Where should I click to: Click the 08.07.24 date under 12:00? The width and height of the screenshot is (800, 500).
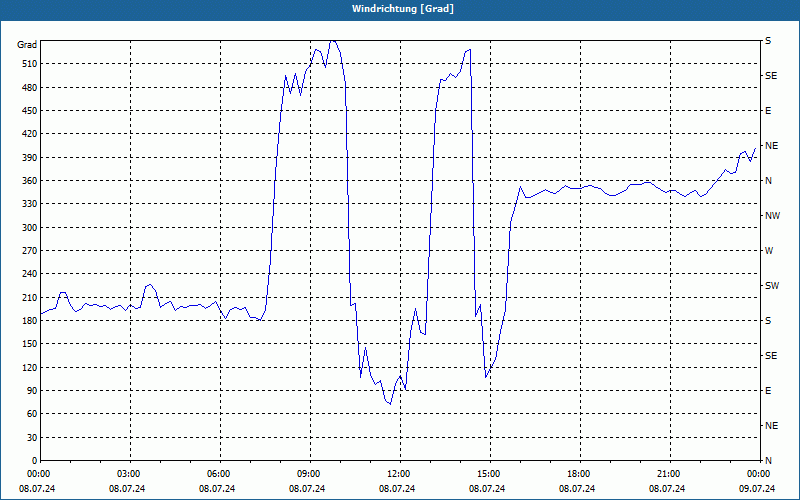click(397, 488)
